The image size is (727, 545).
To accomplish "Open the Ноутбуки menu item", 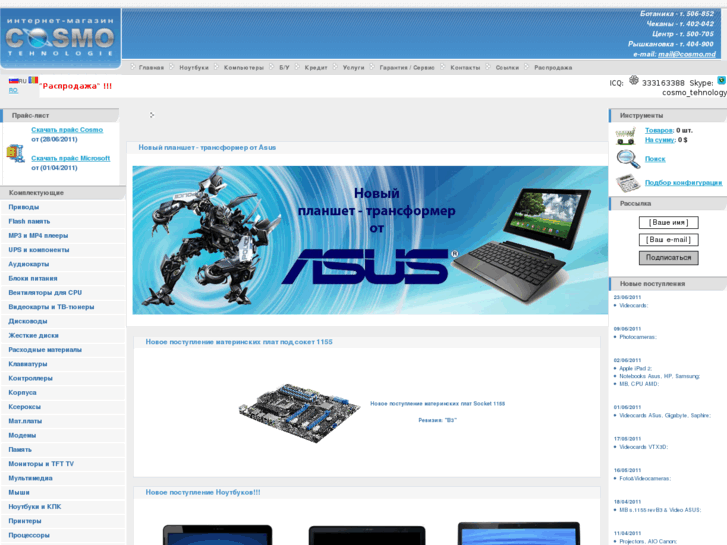I will click(194, 68).
